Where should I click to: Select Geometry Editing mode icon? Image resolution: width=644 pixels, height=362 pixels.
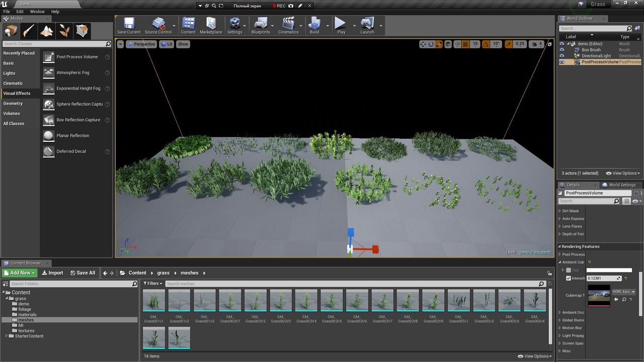pos(83,31)
